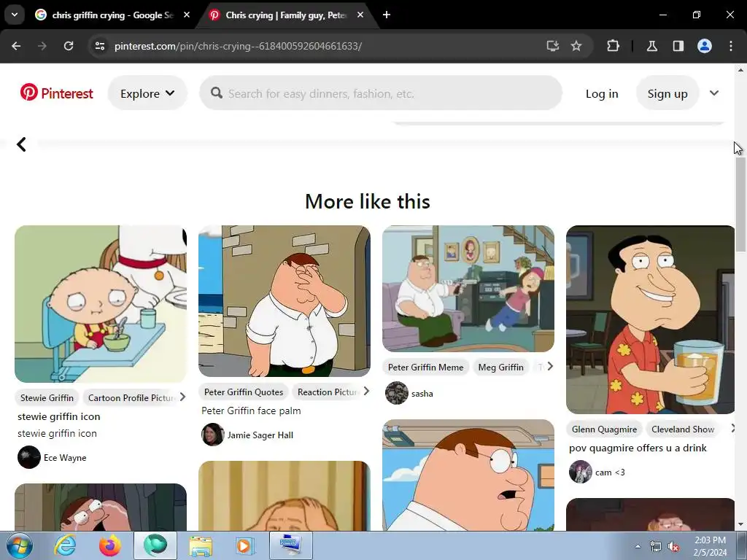This screenshot has width=747, height=560.
Task: Open File Explorer folder on taskbar
Action: [x=201, y=545]
